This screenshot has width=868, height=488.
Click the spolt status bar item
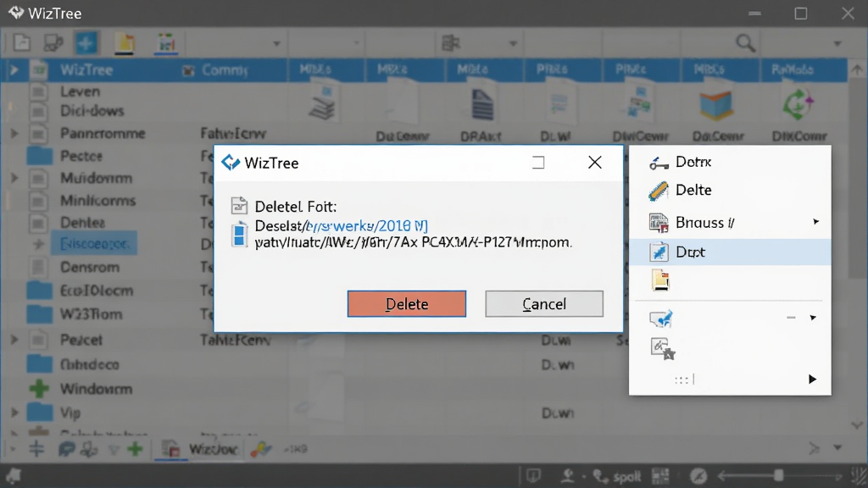tap(626, 476)
